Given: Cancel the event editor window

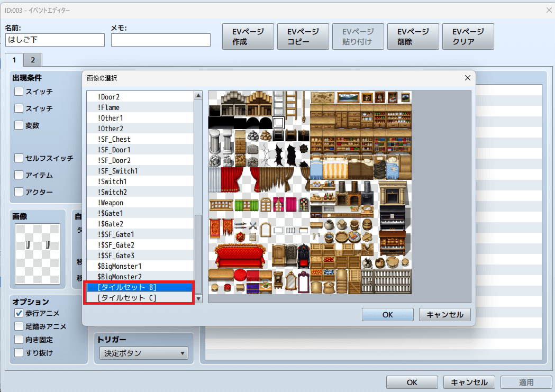Looking at the screenshot, I should coord(469,382).
